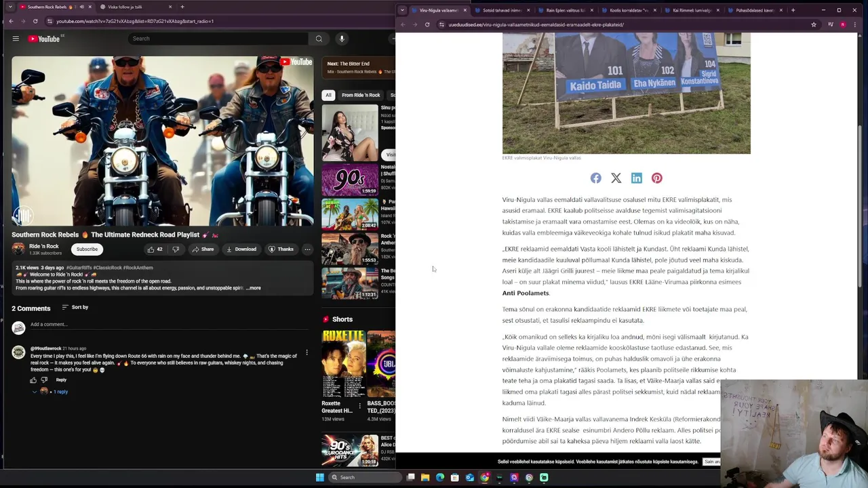Click the EKRE election poster image
The height and width of the screenshot is (488, 868).
627,94
